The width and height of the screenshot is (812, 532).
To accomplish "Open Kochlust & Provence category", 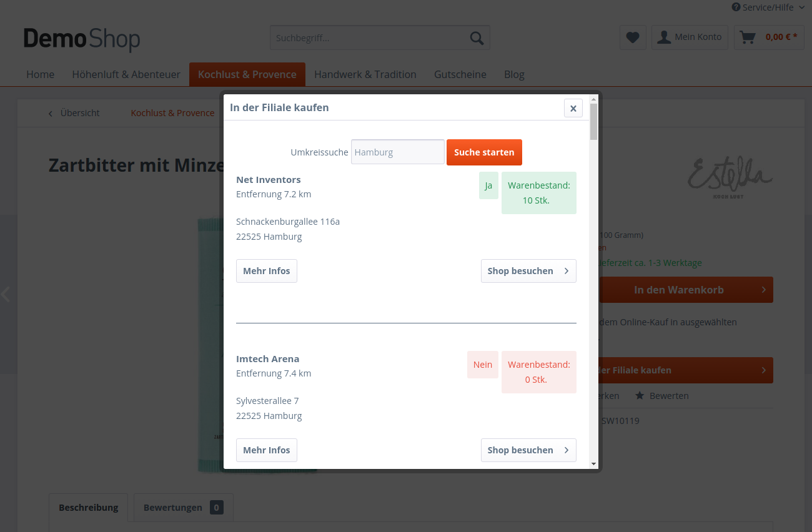I will coord(247,74).
